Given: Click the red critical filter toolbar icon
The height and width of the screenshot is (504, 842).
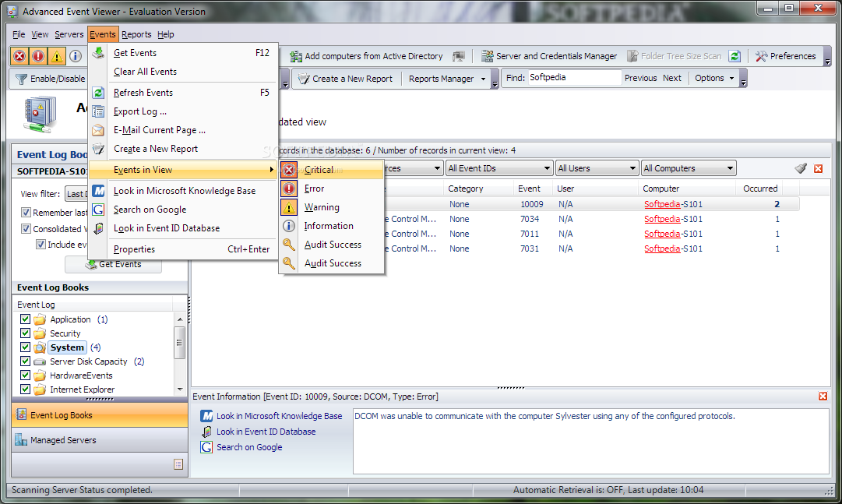Looking at the screenshot, I should 19,56.
